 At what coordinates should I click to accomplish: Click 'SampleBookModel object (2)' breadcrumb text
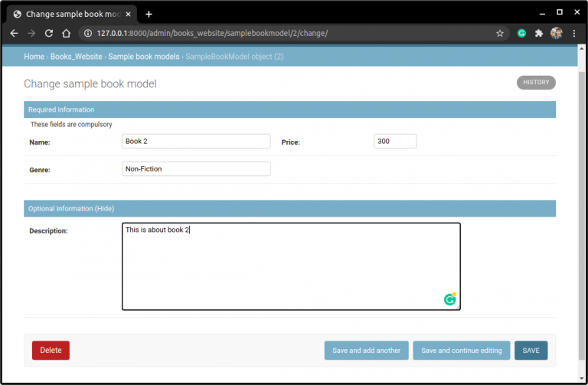coord(234,57)
